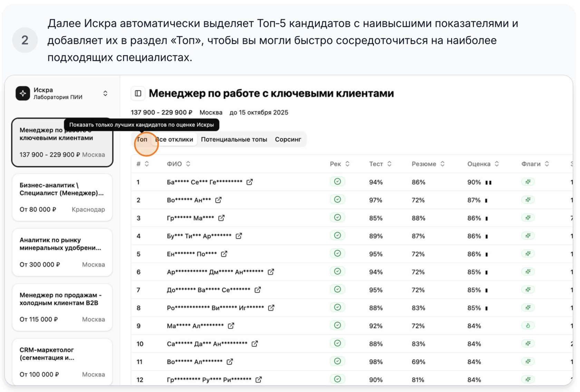Toggle the sidebar panel icon beside the title

pyautogui.click(x=138, y=93)
